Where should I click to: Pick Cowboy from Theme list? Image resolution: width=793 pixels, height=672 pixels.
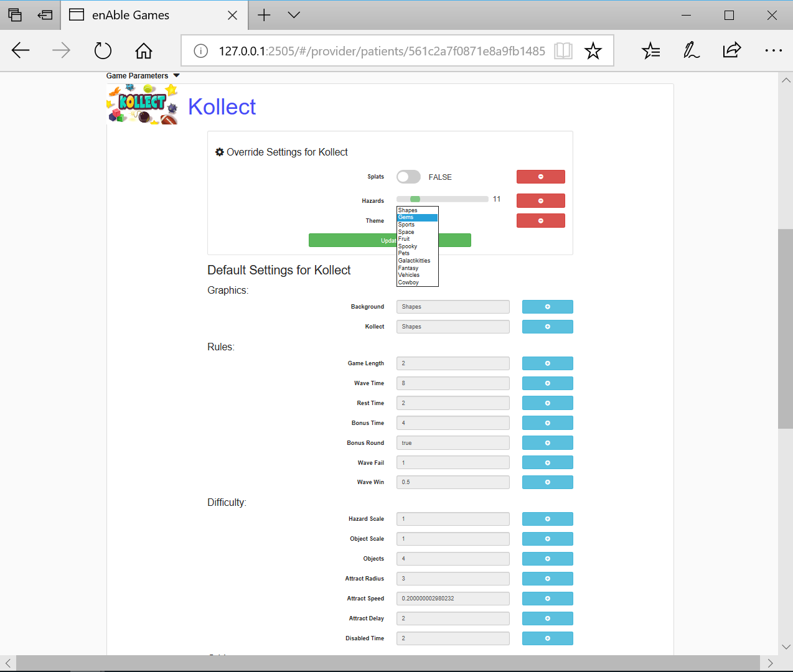click(417, 282)
